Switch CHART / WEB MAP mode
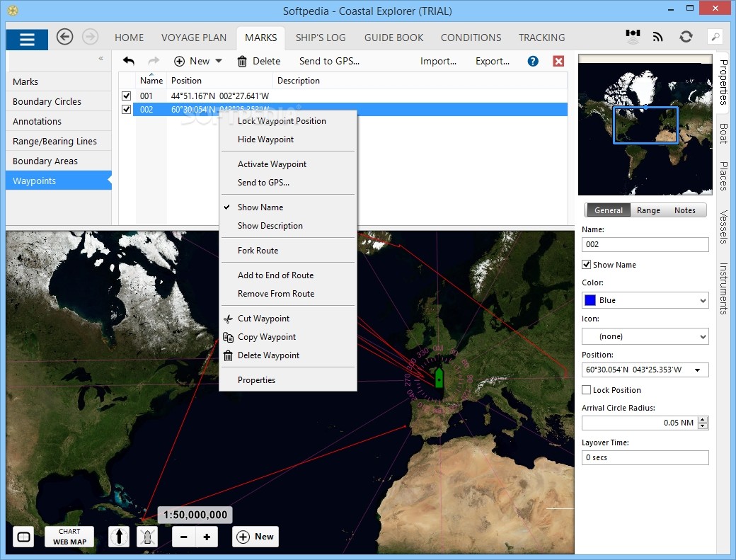The image size is (736, 560). tap(69, 537)
